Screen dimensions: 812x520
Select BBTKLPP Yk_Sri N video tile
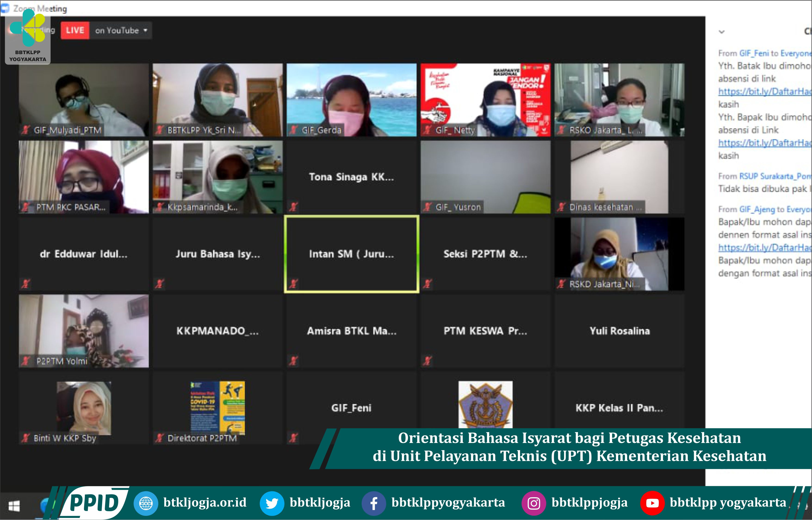click(217, 100)
